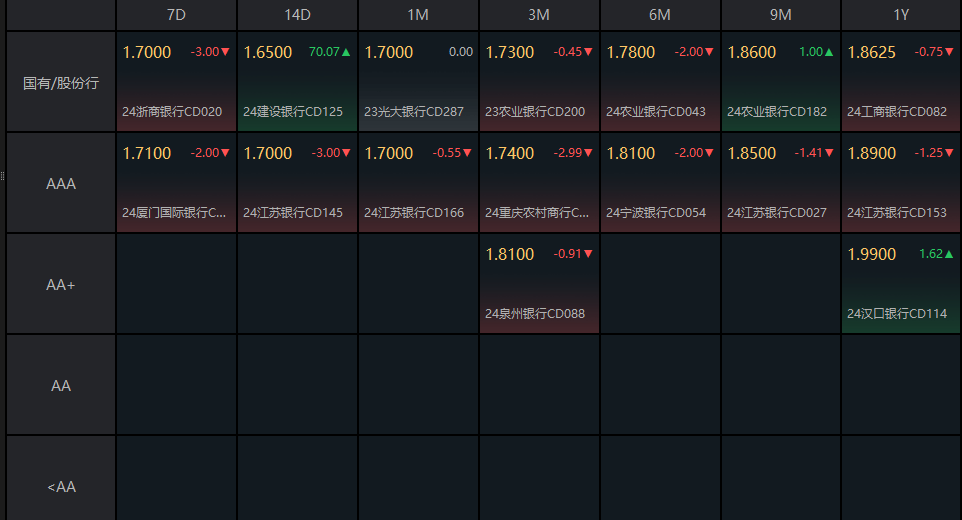Choose the <AA rating row header
This screenshot has width=962, height=520.
(61, 487)
